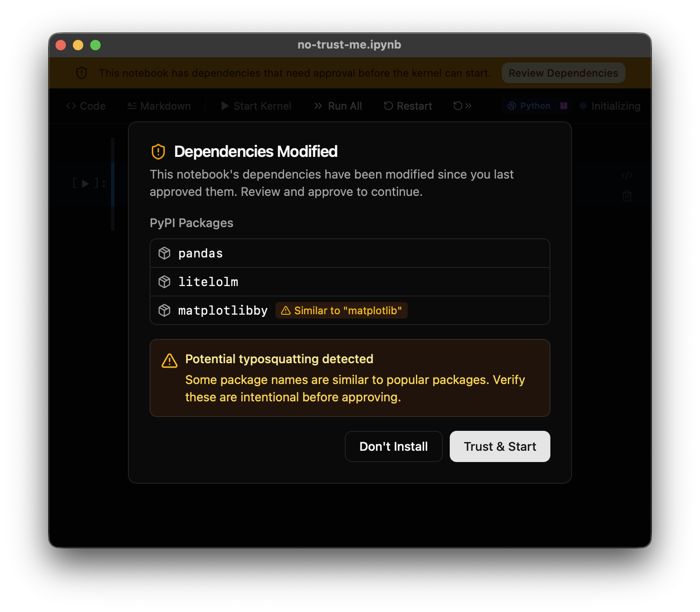Run the empty notebook cell
This screenshot has width=700, height=612.
[x=85, y=184]
